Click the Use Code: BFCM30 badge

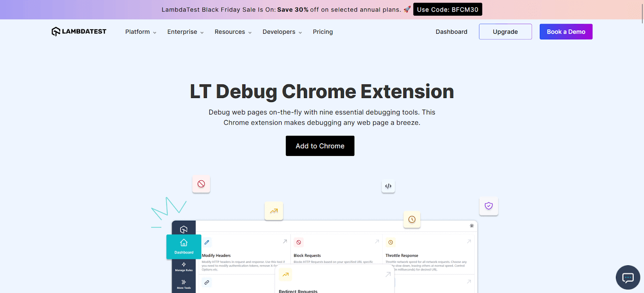point(448,9)
